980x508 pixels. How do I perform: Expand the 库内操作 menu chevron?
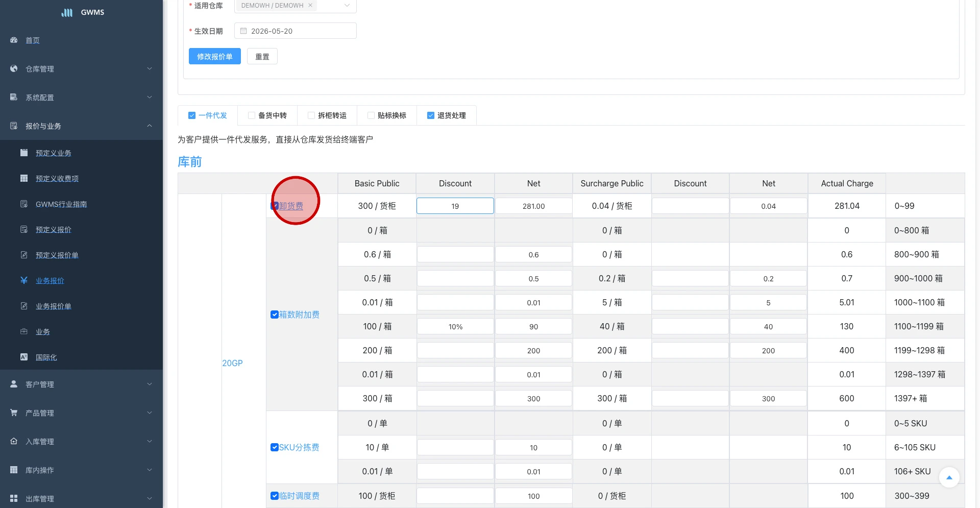coord(150,470)
